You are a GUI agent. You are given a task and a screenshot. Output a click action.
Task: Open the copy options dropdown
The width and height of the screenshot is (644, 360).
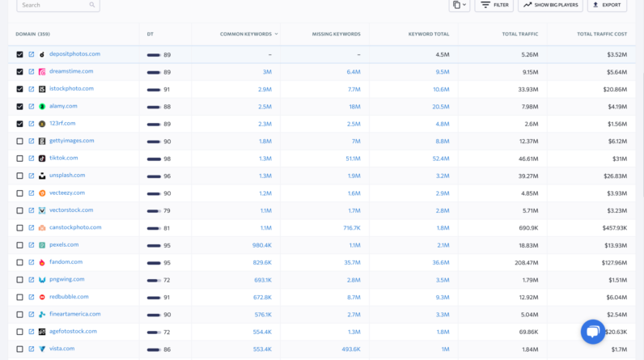click(460, 5)
